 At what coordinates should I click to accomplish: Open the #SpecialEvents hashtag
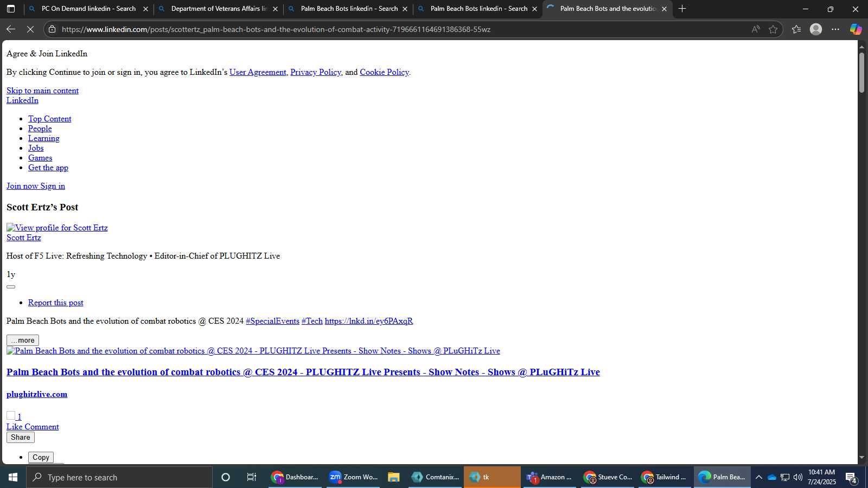272,321
